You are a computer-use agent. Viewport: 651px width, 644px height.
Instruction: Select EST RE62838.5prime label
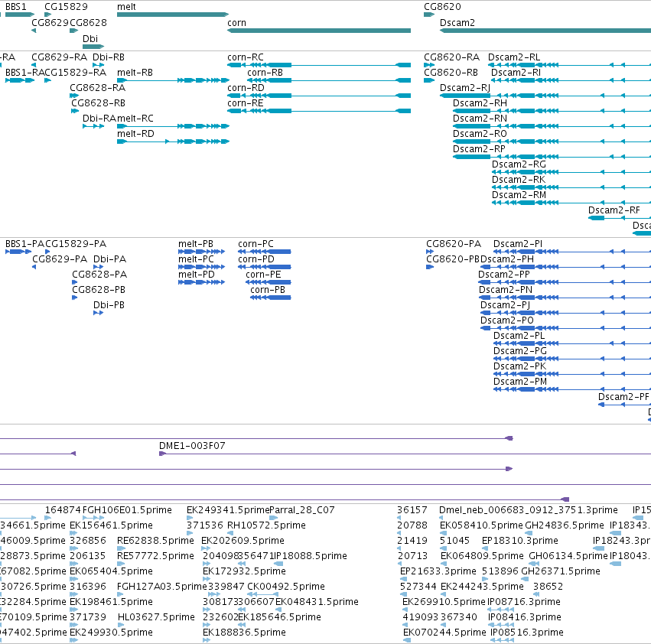156,541
